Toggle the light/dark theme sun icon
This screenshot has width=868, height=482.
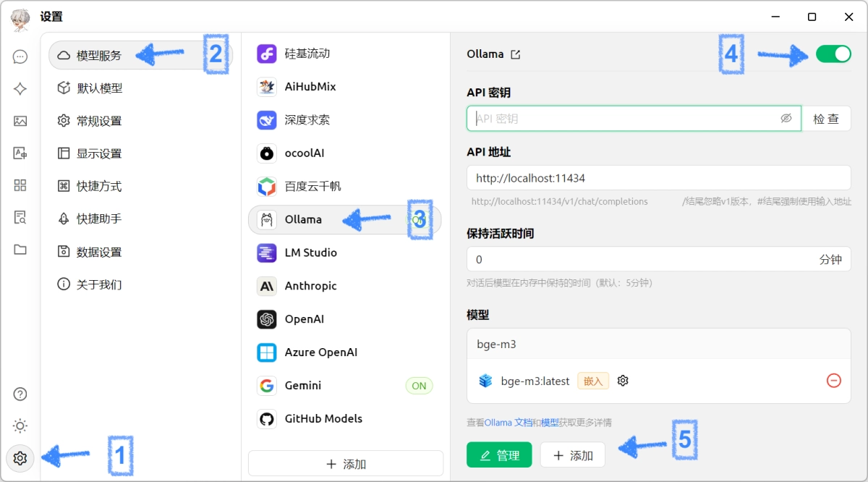20,426
